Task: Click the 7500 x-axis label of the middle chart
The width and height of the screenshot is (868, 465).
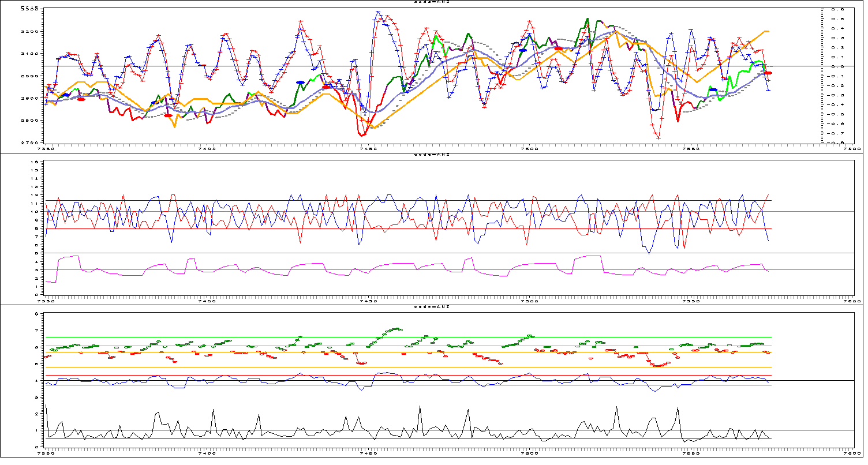Action: click(x=529, y=301)
